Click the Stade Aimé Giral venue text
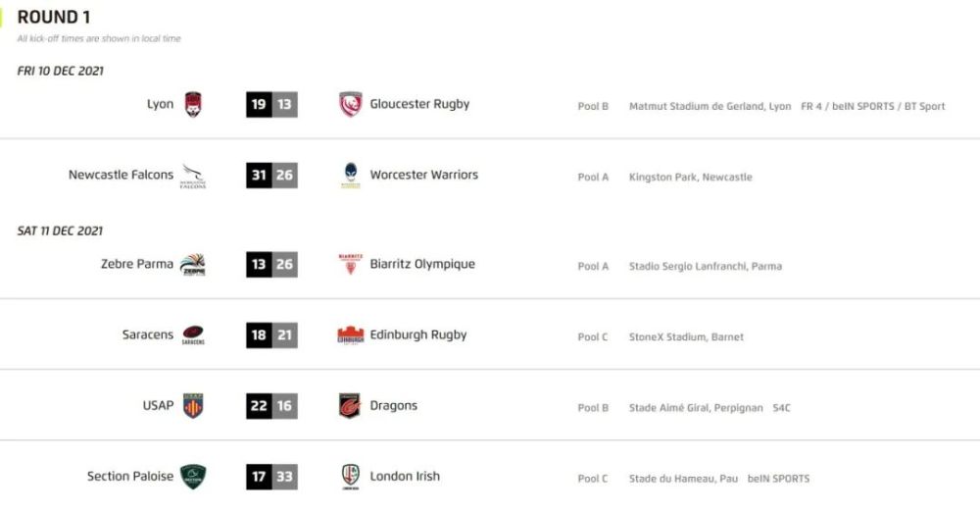Image resolution: width=980 pixels, height=513 pixels. pos(696,408)
